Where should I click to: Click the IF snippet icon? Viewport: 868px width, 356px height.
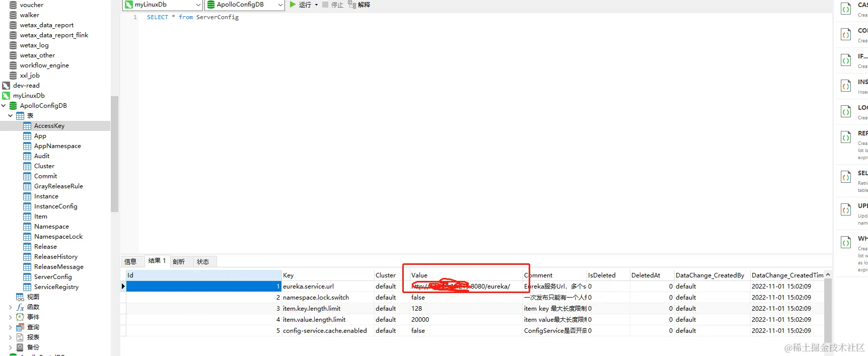click(x=846, y=60)
